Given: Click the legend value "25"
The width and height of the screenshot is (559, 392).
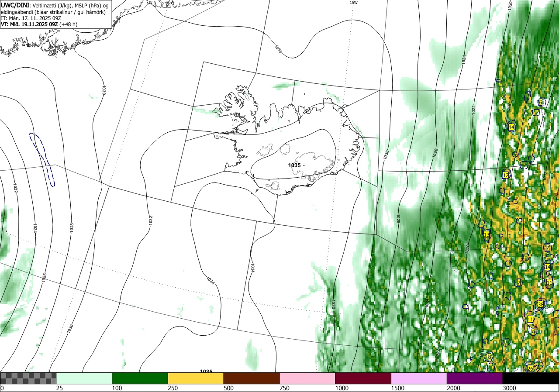Looking at the screenshot, I should 60,388.
